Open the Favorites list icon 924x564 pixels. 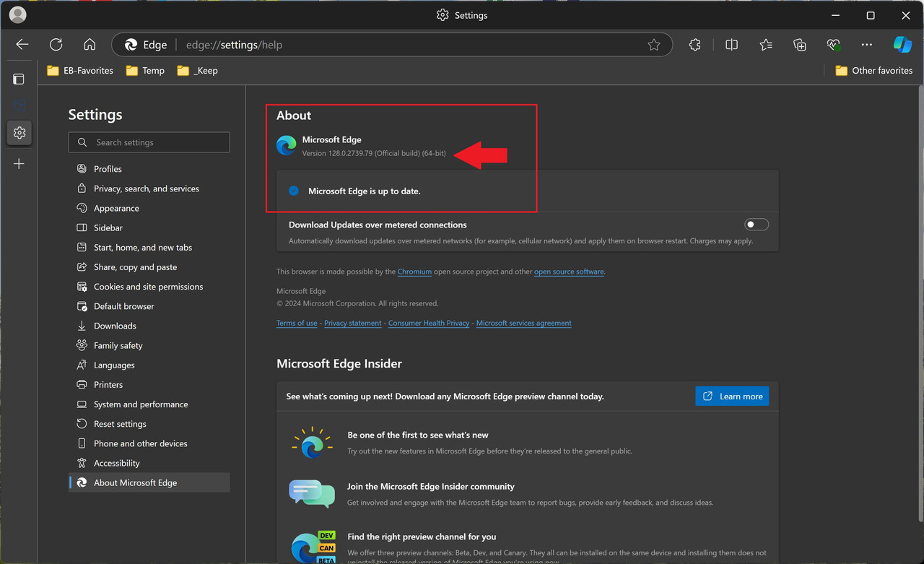[x=766, y=45]
